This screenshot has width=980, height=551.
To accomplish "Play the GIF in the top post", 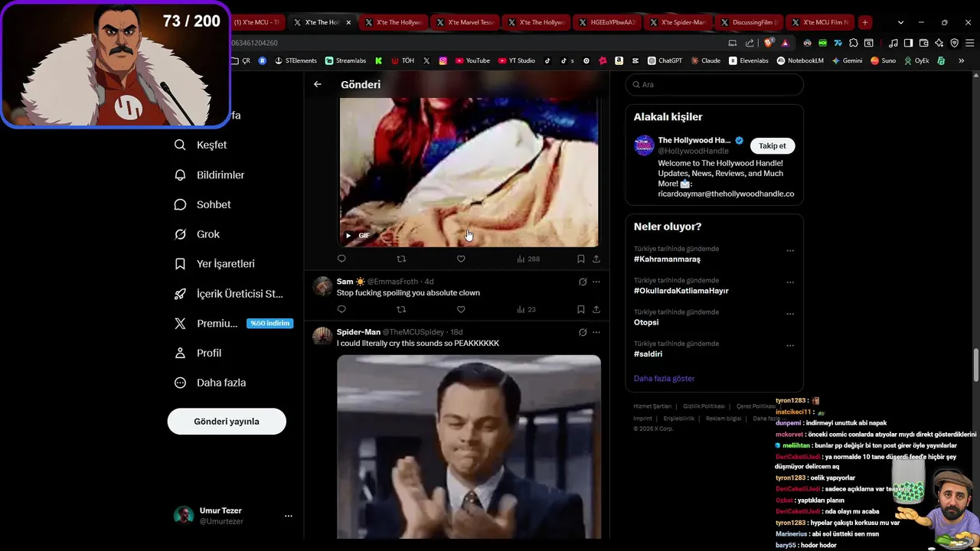I will tap(348, 235).
